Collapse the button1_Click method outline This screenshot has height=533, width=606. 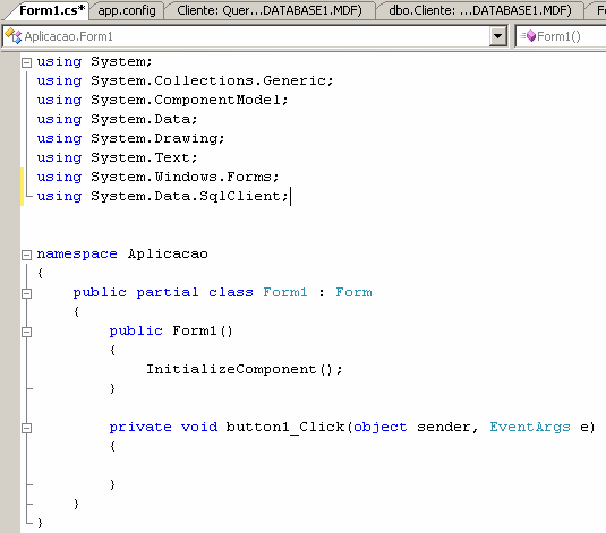(x=26, y=427)
